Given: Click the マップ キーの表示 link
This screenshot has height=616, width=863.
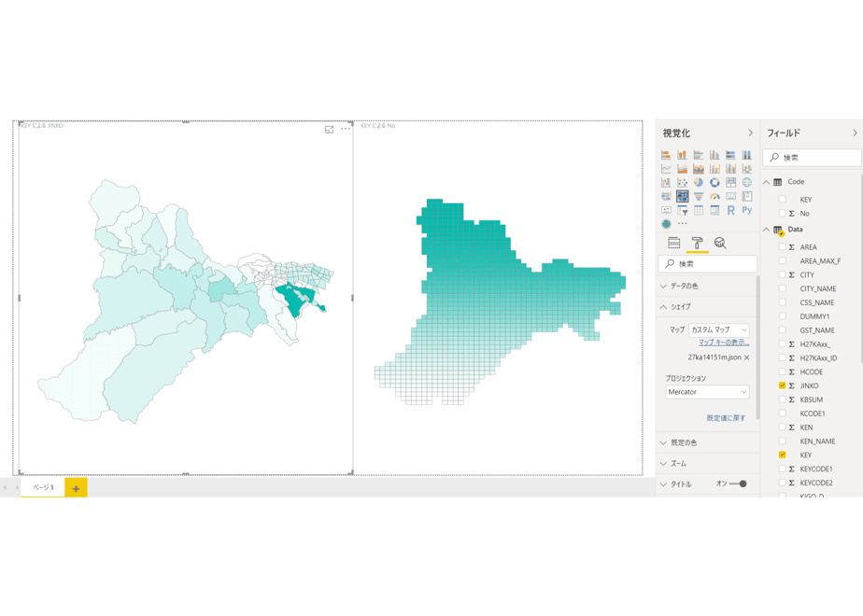Looking at the screenshot, I should [724, 343].
